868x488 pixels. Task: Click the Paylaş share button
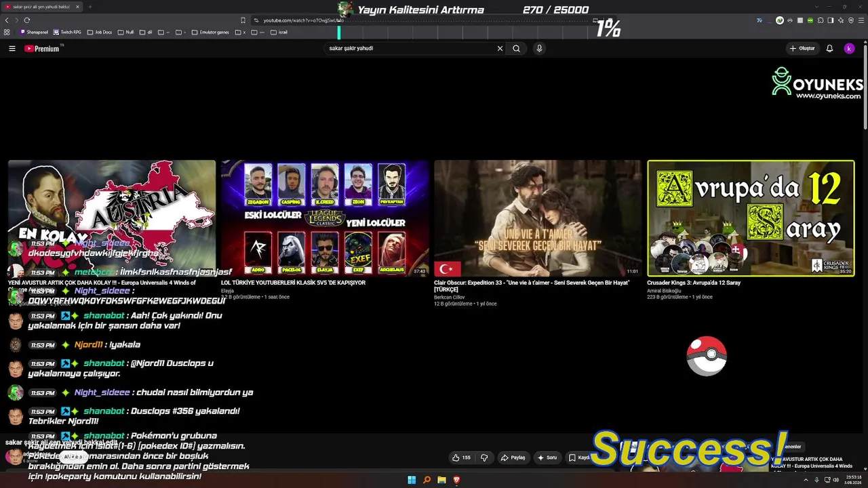pos(513,457)
